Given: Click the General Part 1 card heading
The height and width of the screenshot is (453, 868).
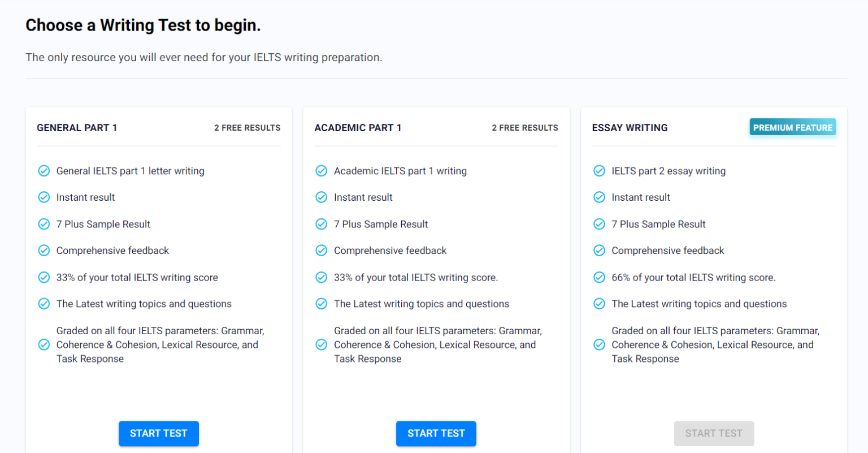Looking at the screenshot, I should [77, 128].
